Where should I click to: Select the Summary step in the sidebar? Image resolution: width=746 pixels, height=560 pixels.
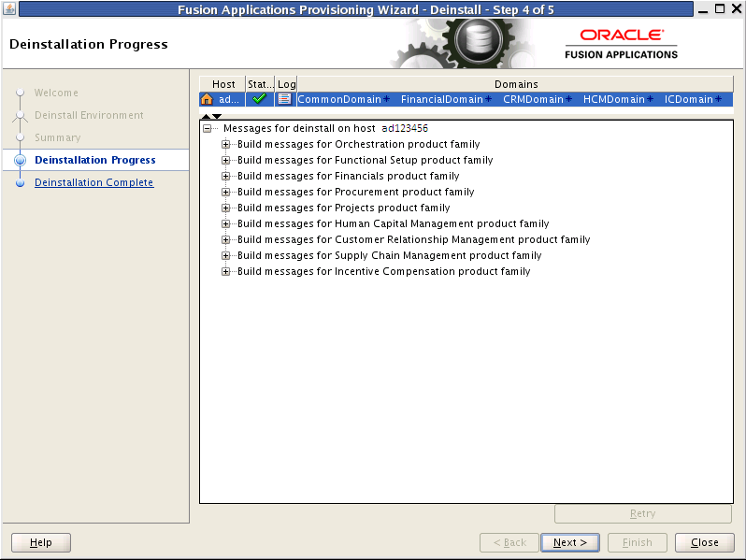[x=58, y=137]
